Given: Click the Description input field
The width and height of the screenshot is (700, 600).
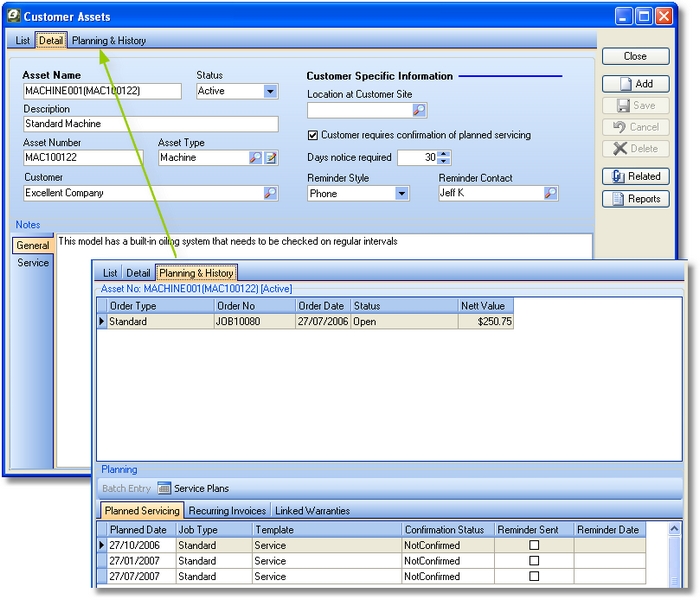Looking at the screenshot, I should click(x=150, y=125).
